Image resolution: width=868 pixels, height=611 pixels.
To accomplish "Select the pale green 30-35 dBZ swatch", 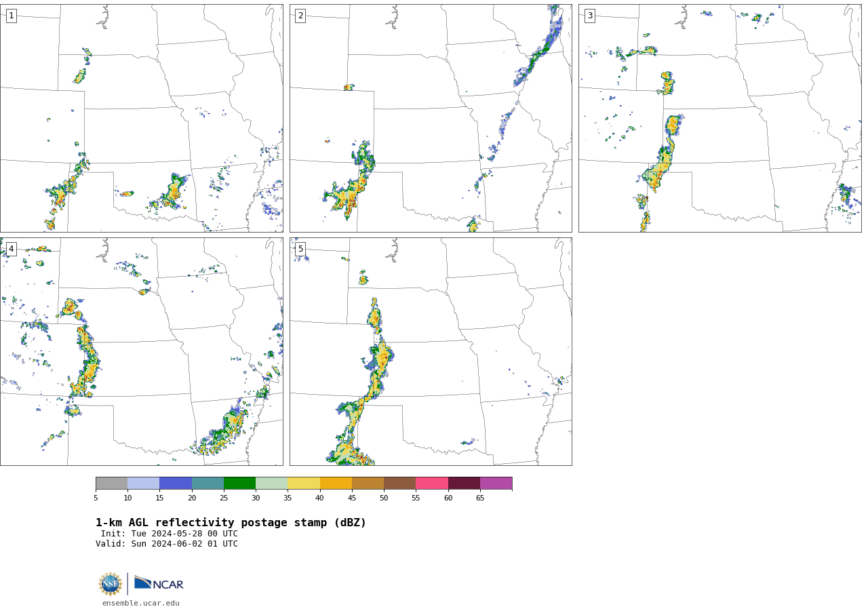I will tap(271, 484).
